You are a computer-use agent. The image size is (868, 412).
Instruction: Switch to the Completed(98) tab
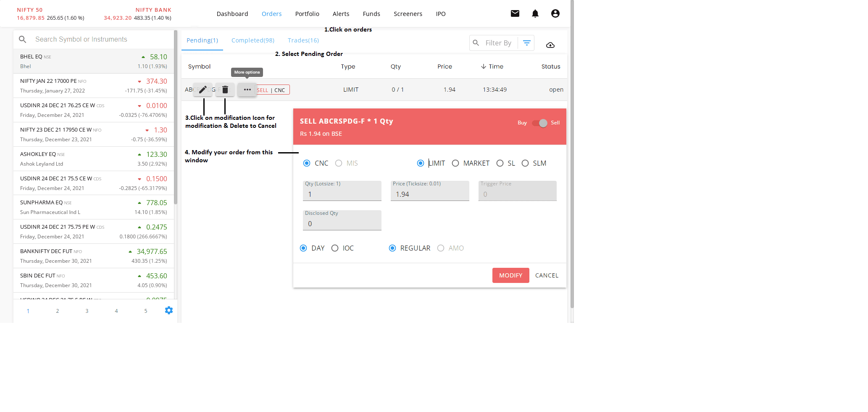253,40
